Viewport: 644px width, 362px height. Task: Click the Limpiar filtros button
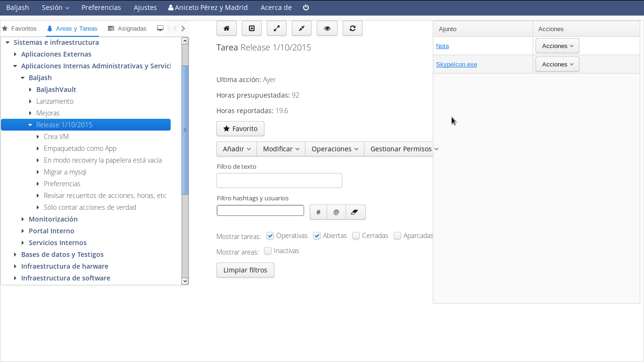click(245, 270)
